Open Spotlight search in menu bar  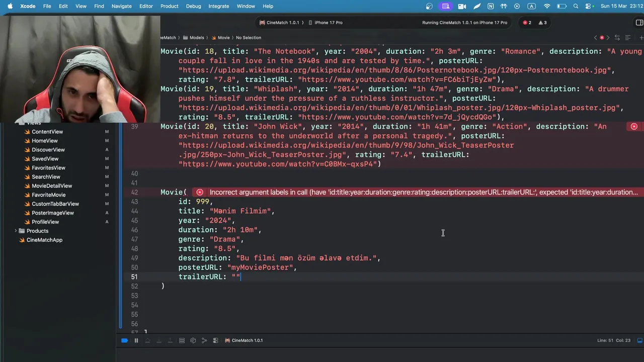pos(576,6)
